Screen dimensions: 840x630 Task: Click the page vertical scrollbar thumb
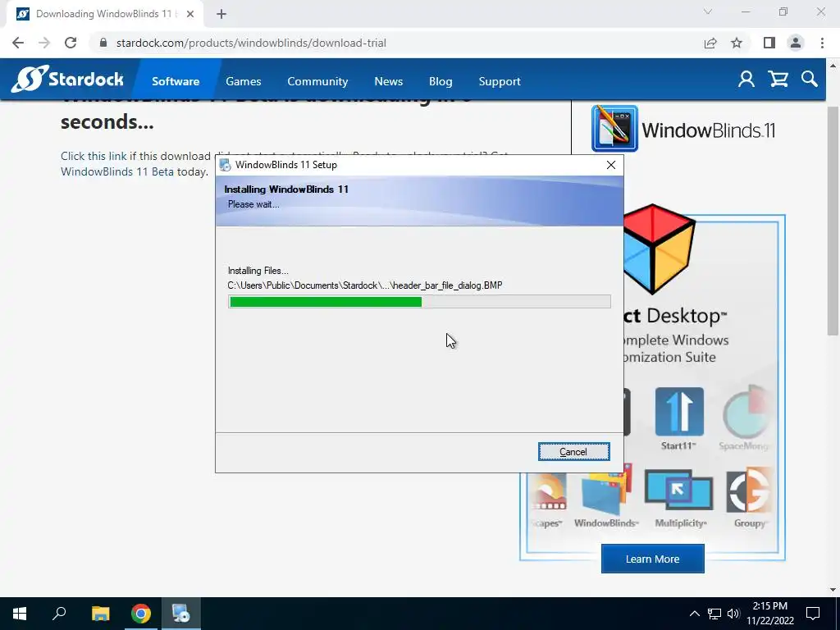pyautogui.click(x=833, y=221)
